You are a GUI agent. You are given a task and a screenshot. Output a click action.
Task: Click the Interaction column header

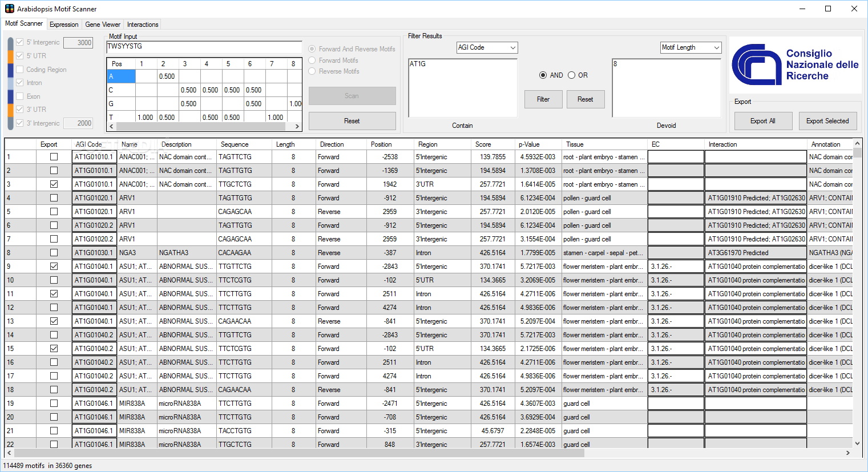point(756,144)
